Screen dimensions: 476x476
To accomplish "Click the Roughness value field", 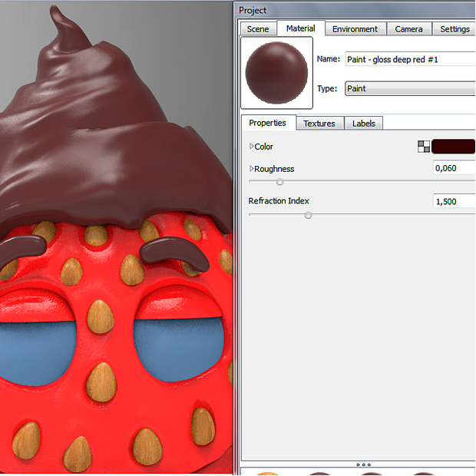I will (x=455, y=167).
